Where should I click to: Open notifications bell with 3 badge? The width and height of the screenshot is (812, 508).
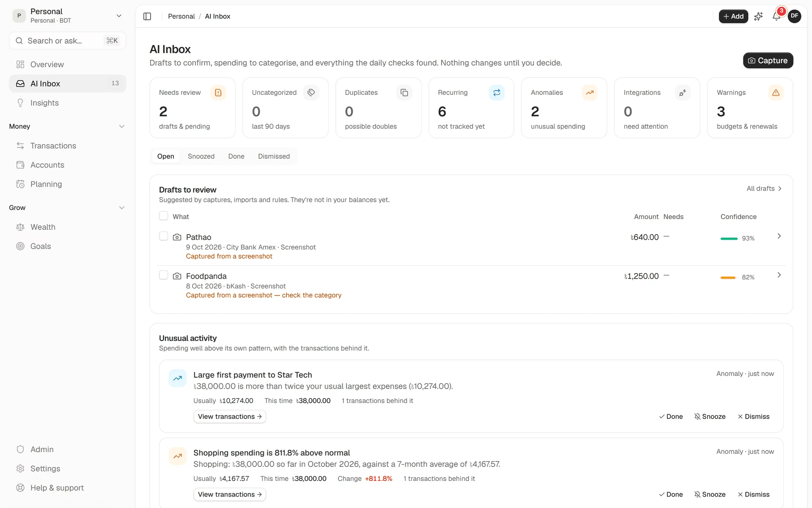[x=776, y=16]
